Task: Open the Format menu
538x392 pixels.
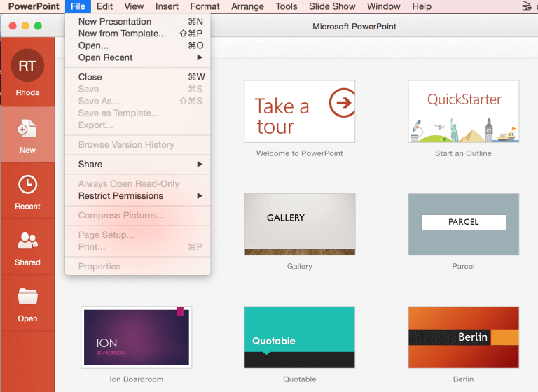Action: (x=205, y=6)
